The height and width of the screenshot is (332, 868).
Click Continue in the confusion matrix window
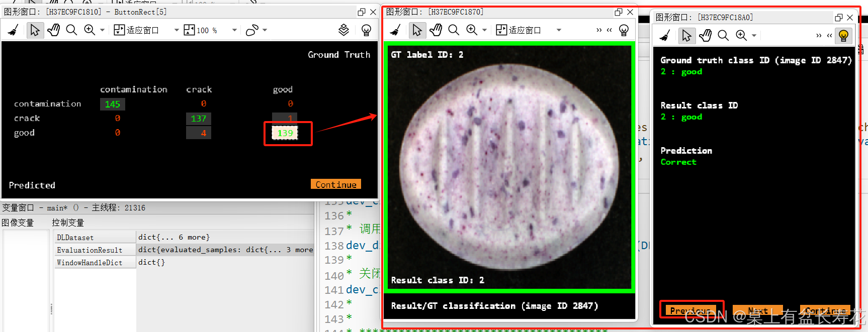(335, 184)
